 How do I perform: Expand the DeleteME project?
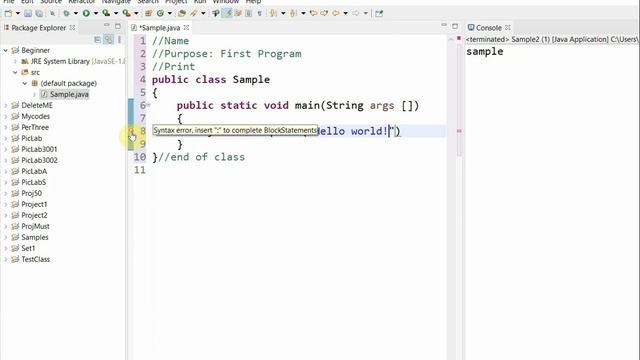(6, 105)
